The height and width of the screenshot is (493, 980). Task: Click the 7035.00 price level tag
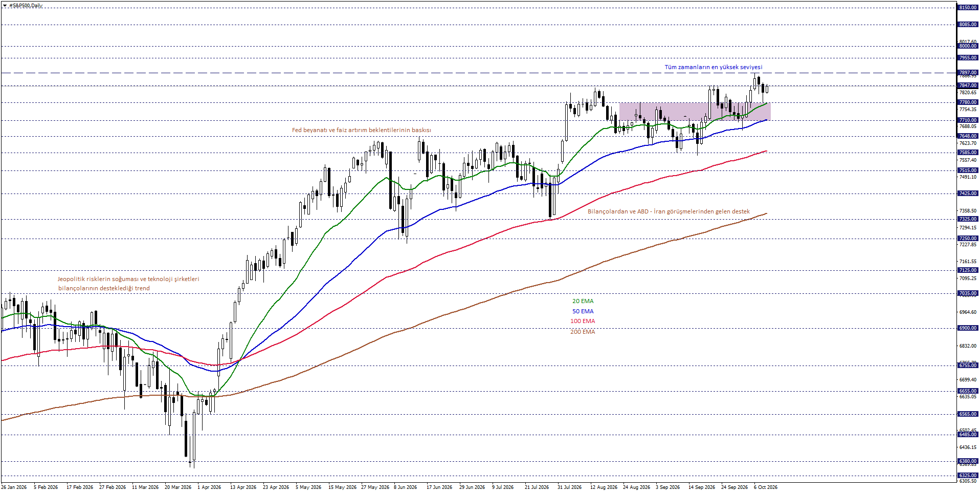click(968, 294)
